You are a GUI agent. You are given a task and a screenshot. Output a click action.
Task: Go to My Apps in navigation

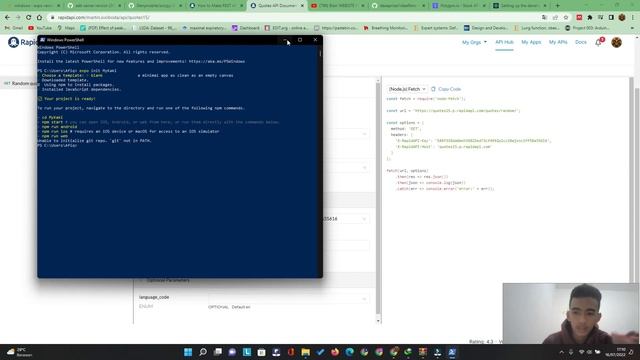pos(531,42)
